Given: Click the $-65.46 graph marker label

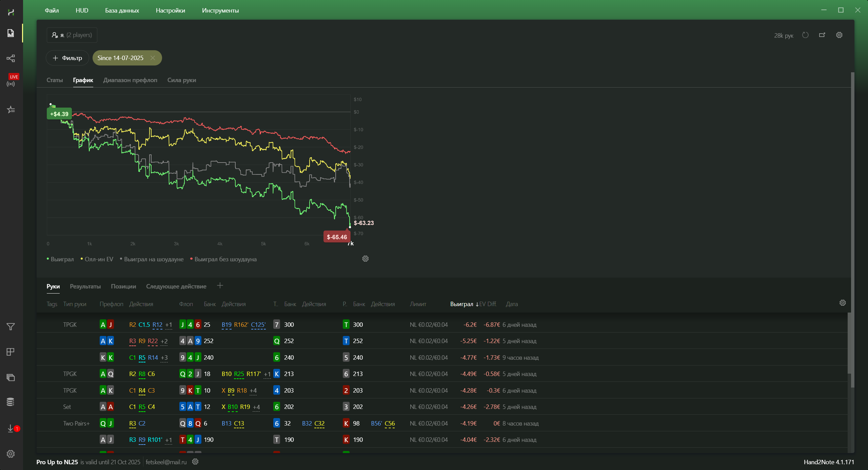Looking at the screenshot, I should (337, 237).
